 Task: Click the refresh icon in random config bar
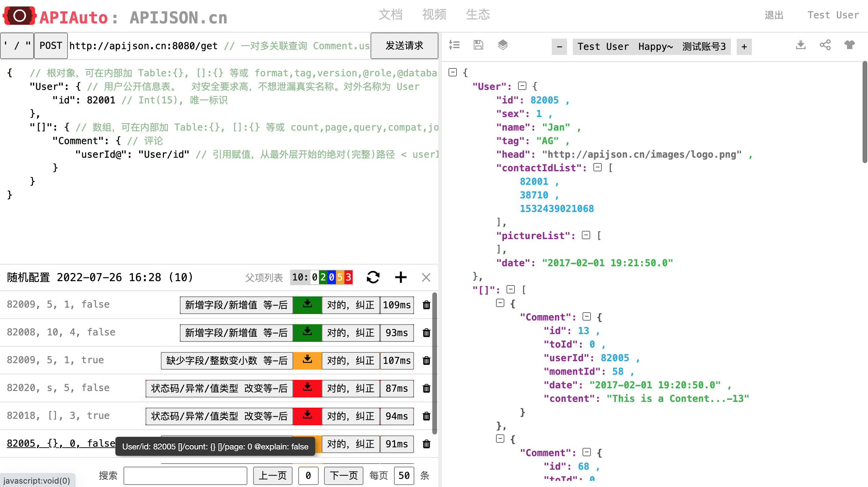[x=373, y=277]
